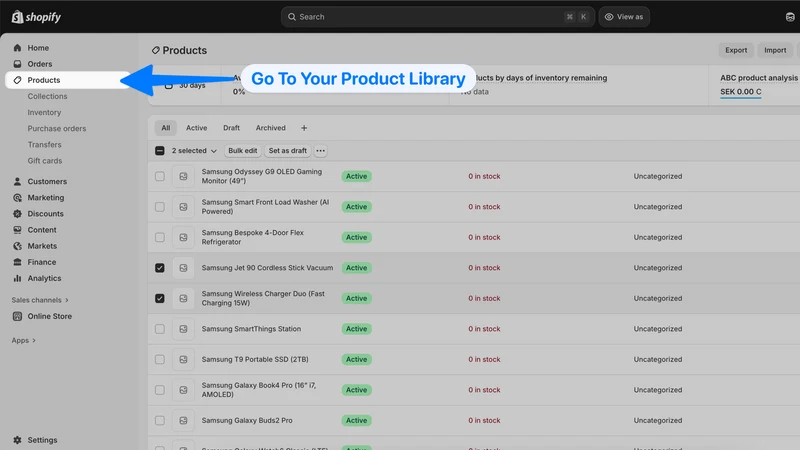Open Marketing via its target icon
The width and height of the screenshot is (800, 450).
click(17, 197)
